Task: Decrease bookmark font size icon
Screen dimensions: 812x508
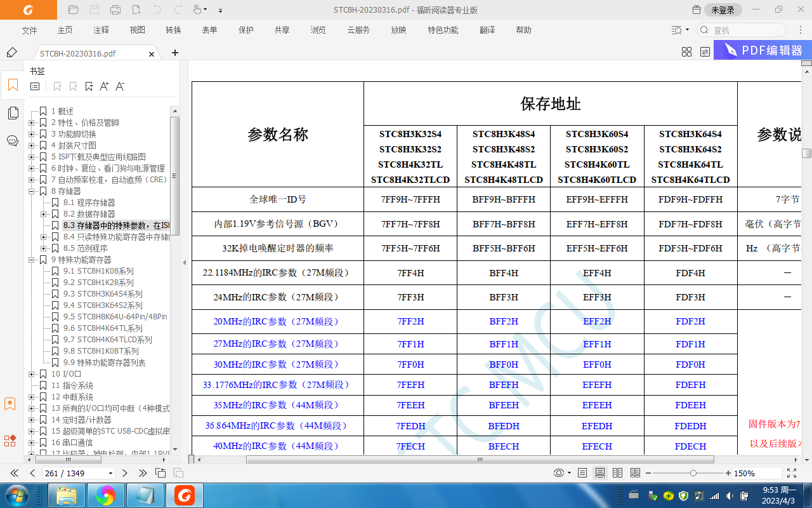Action: coord(120,86)
